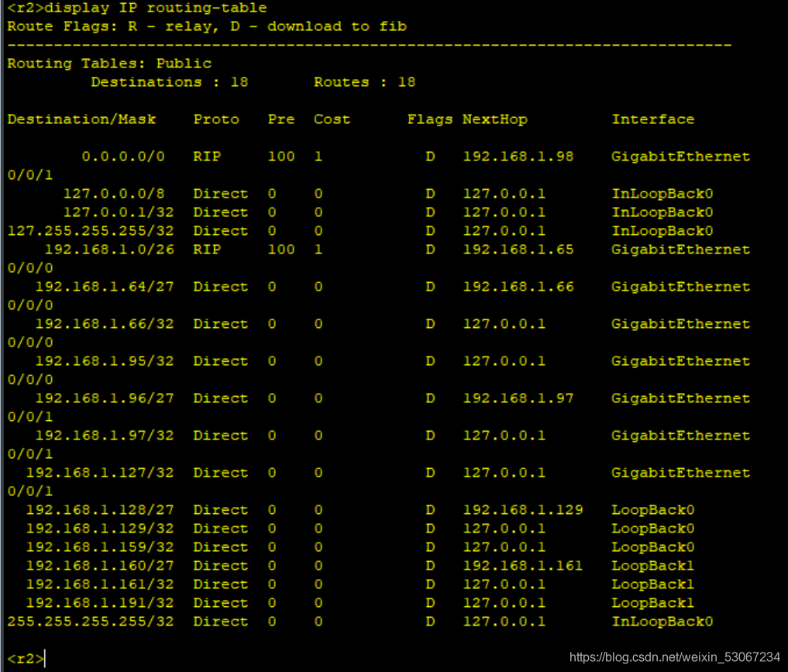Select destination 192.168.1.191/32
The width and height of the screenshot is (788, 672).
tap(100, 603)
